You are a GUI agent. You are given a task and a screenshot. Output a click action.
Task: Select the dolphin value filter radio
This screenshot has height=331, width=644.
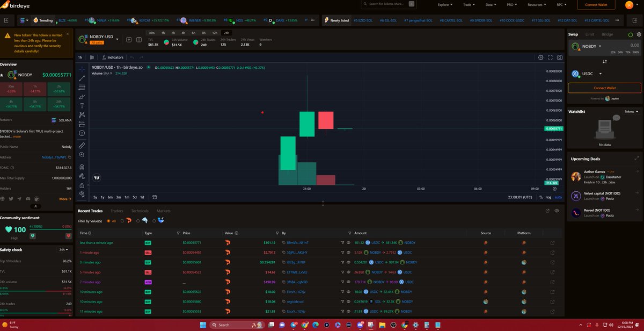(138, 221)
